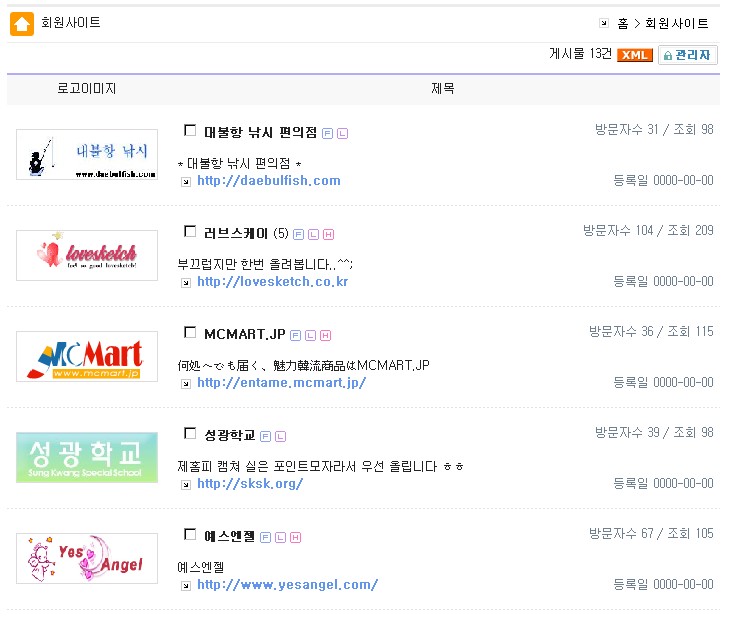Click the F icon next to MCMART.JP
Viewport: 734px width, 621px height.
(x=297, y=335)
